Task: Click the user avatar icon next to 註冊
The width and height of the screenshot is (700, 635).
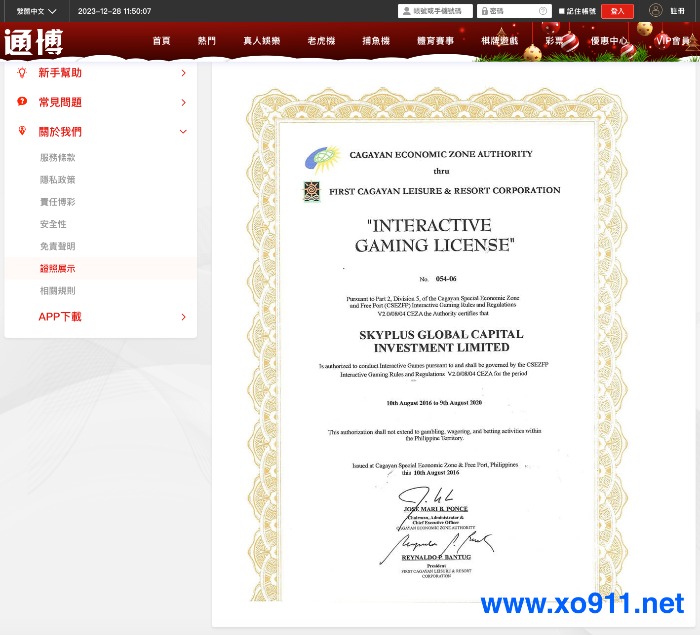Action: tap(655, 10)
